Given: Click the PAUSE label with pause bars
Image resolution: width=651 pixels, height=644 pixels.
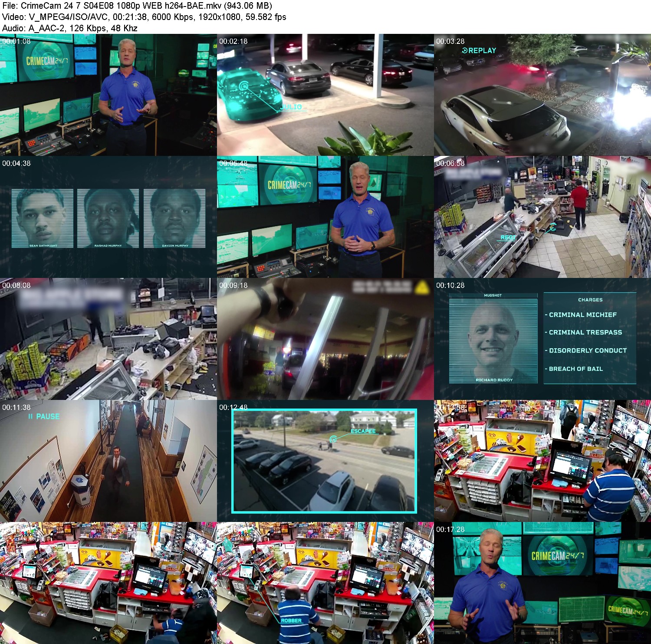Looking at the screenshot, I should pos(44,416).
